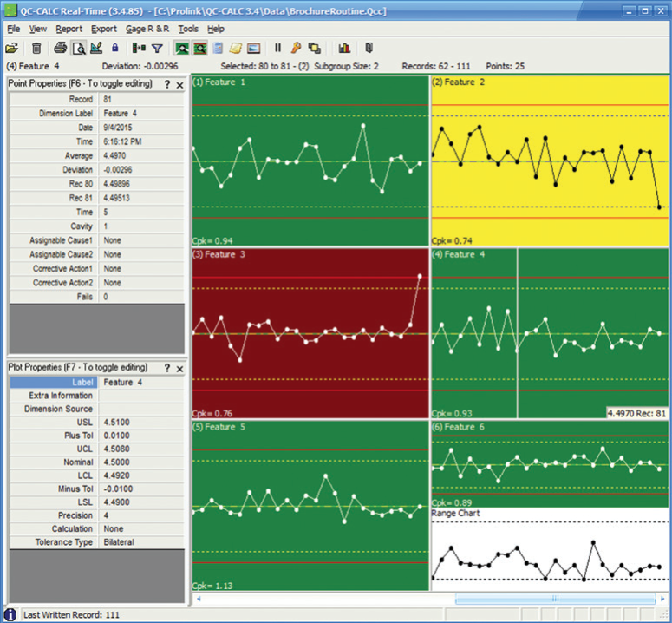The image size is (672, 623).
Task: Click the blue funnel filter icon
Action: tap(157, 48)
